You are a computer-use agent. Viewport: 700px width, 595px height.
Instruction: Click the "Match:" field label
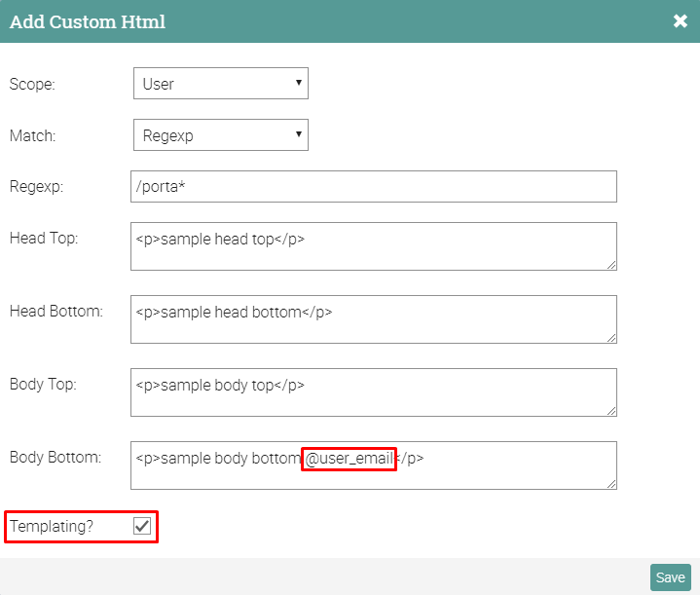pos(33,136)
